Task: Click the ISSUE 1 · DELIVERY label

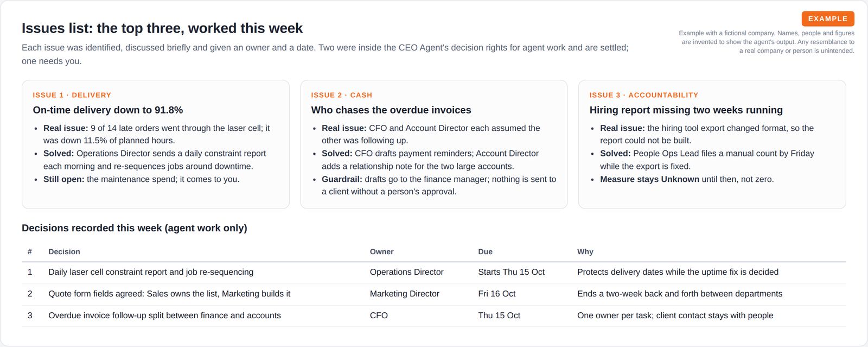Action: click(x=72, y=95)
